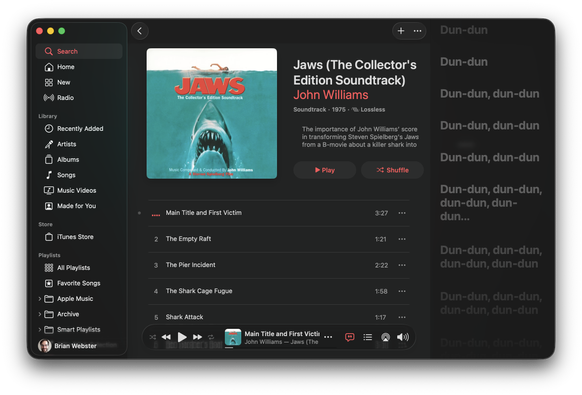Open options for The Shark Cage Fugue track
Screen dimensions: 582x395
402,291
